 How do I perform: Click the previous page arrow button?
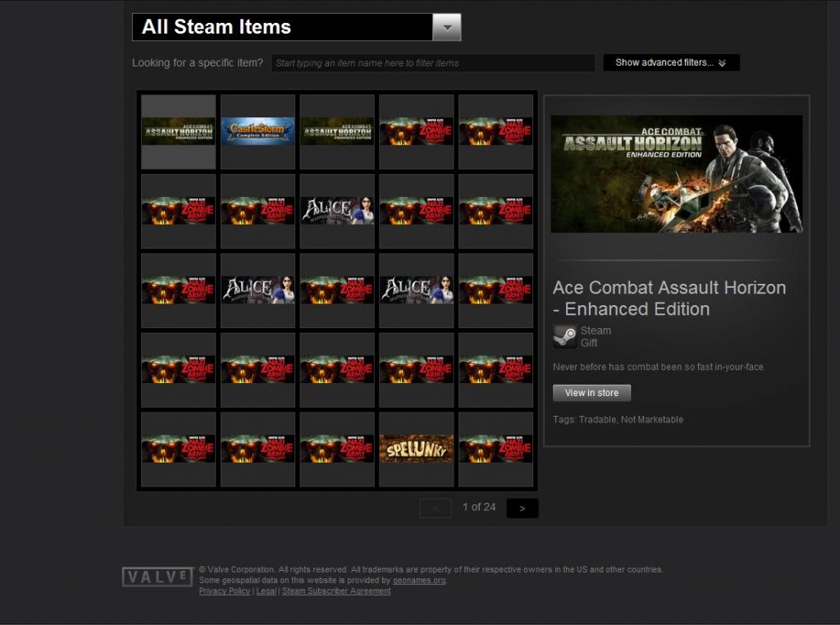[435, 508]
